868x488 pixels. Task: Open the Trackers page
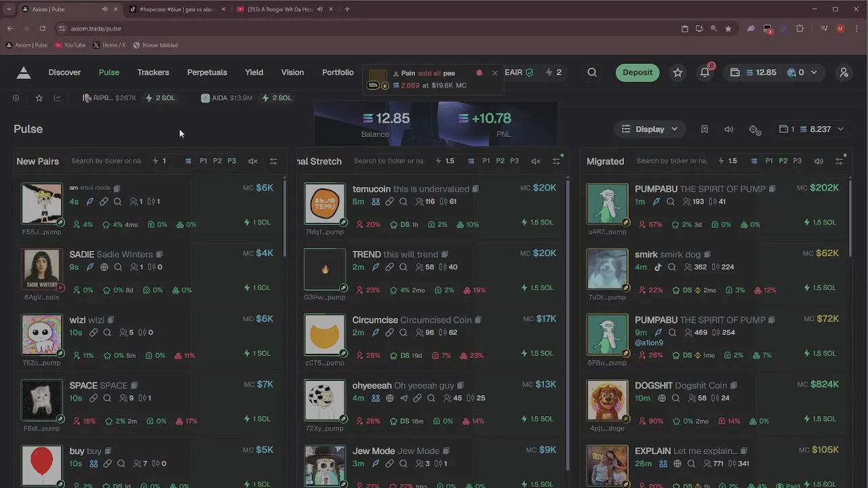point(153,73)
